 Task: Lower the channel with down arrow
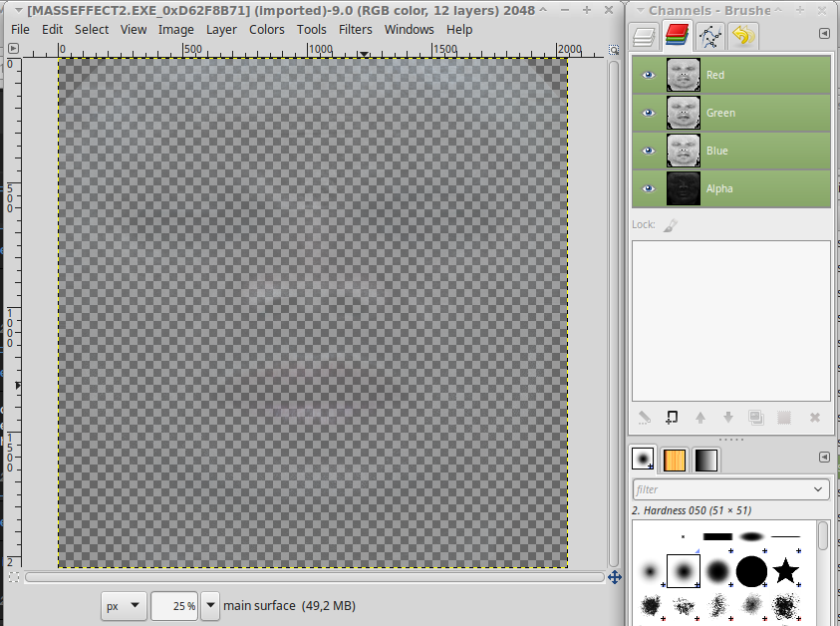[x=728, y=418]
